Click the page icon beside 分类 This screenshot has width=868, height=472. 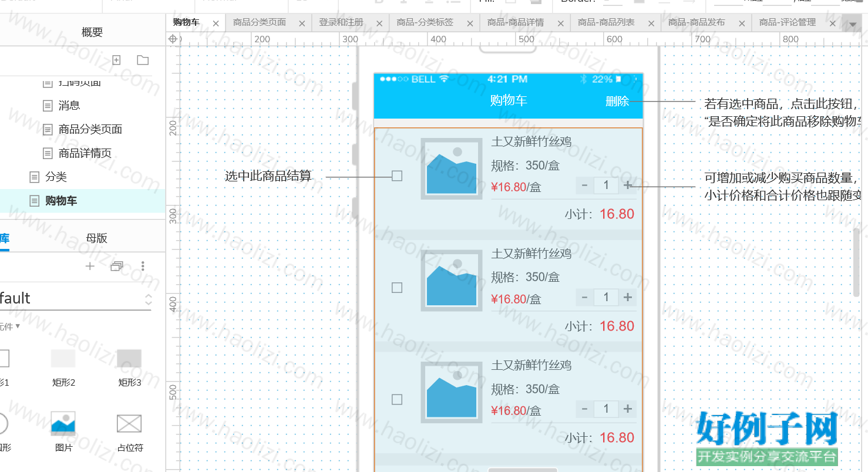35,177
